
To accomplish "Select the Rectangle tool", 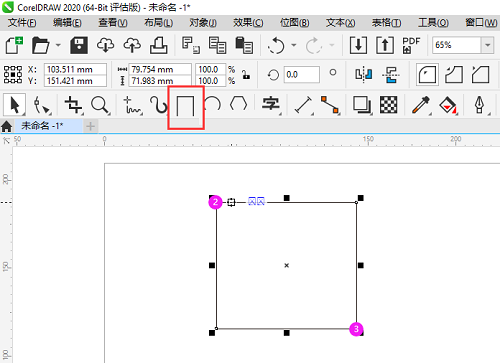I will tap(185, 106).
